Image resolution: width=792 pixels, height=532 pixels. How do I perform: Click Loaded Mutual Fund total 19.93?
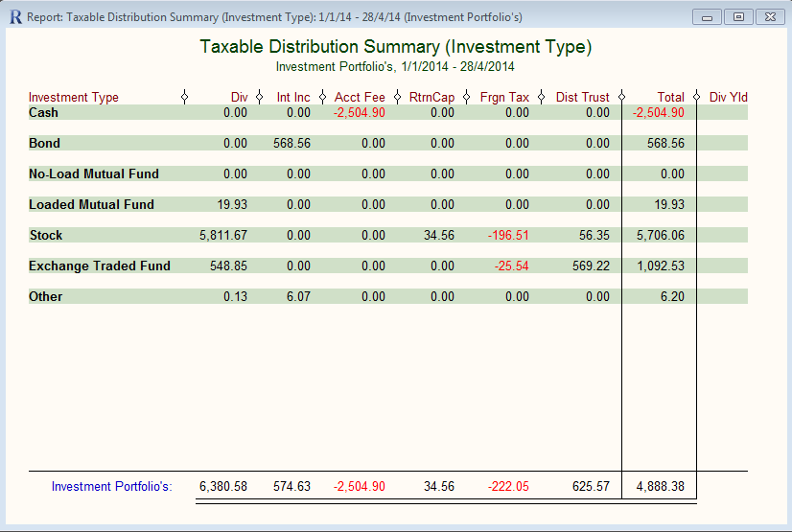(669, 205)
